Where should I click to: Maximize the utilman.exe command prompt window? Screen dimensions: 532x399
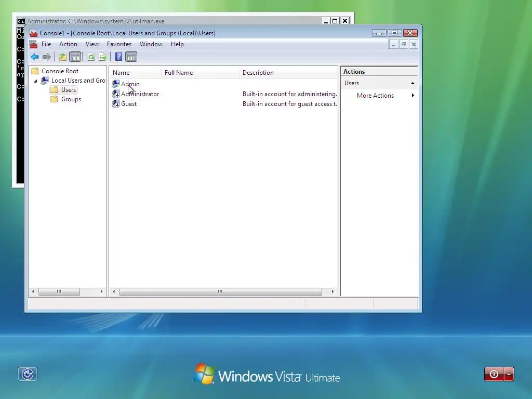335,21
